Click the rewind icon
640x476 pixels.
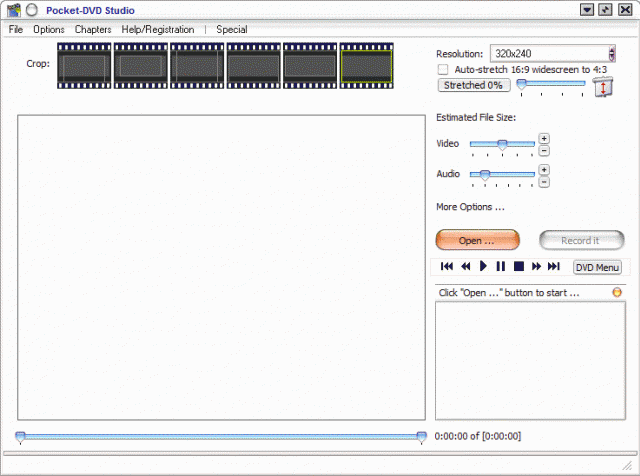coord(465,267)
